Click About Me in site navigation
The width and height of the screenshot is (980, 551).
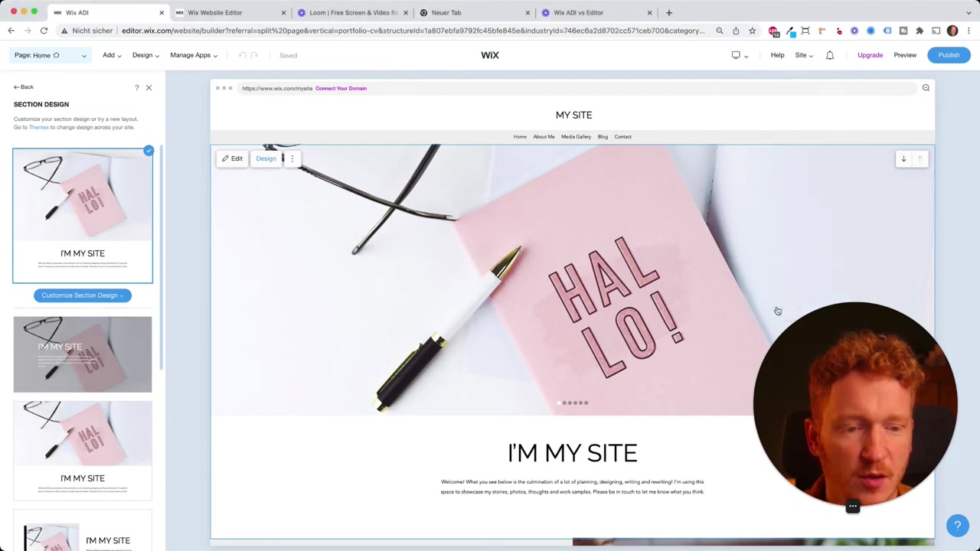coord(544,137)
